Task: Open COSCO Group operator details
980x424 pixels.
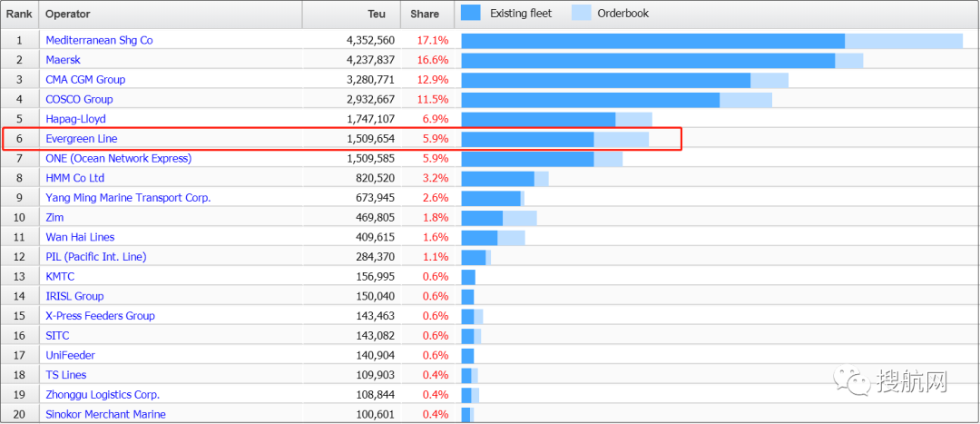Action: click(x=79, y=99)
